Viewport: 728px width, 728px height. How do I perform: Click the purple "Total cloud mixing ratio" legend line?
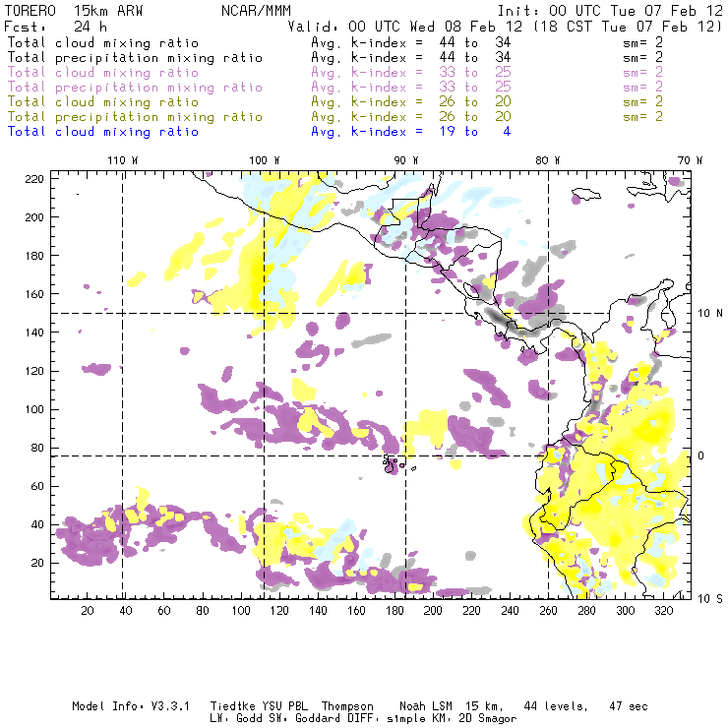point(103,73)
